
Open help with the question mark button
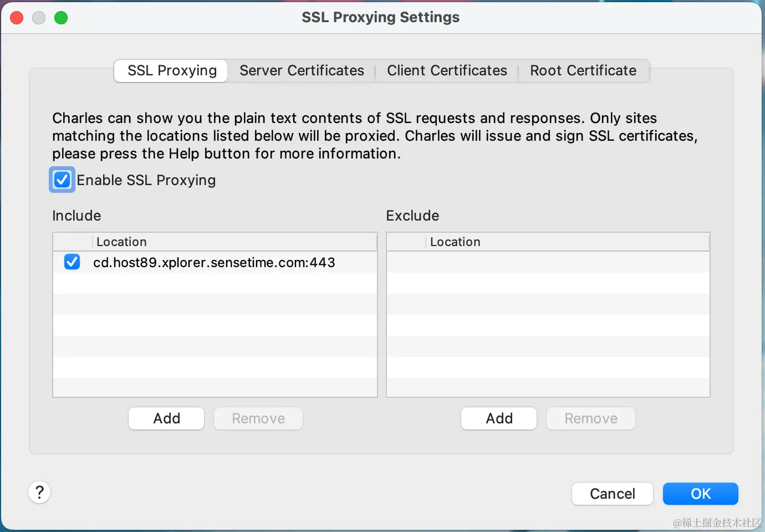pos(39,492)
